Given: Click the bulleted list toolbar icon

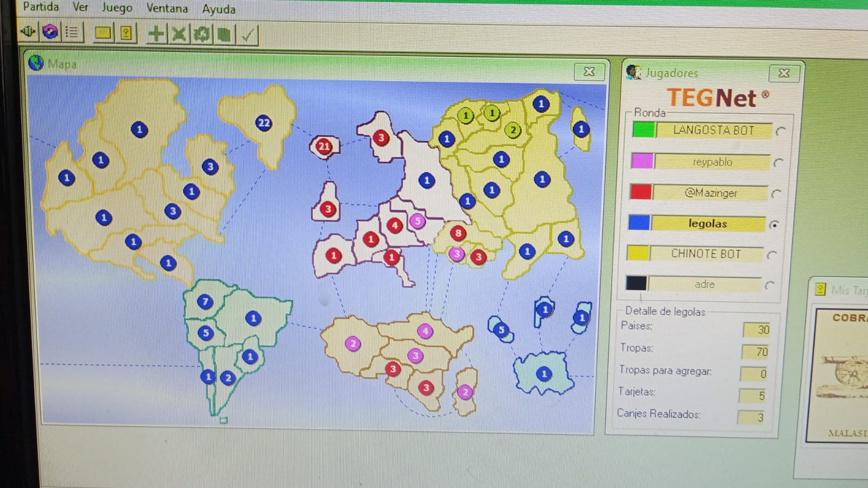Looking at the screenshot, I should point(72,33).
